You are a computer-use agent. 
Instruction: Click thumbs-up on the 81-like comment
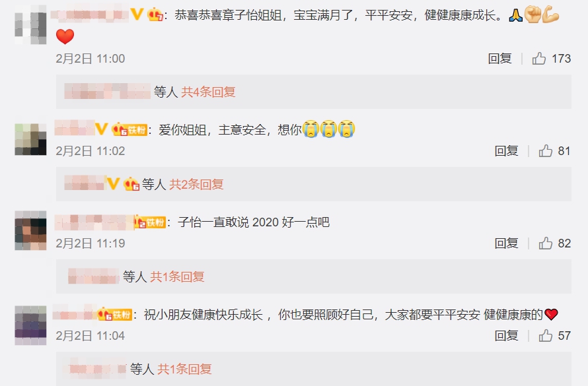coord(546,151)
